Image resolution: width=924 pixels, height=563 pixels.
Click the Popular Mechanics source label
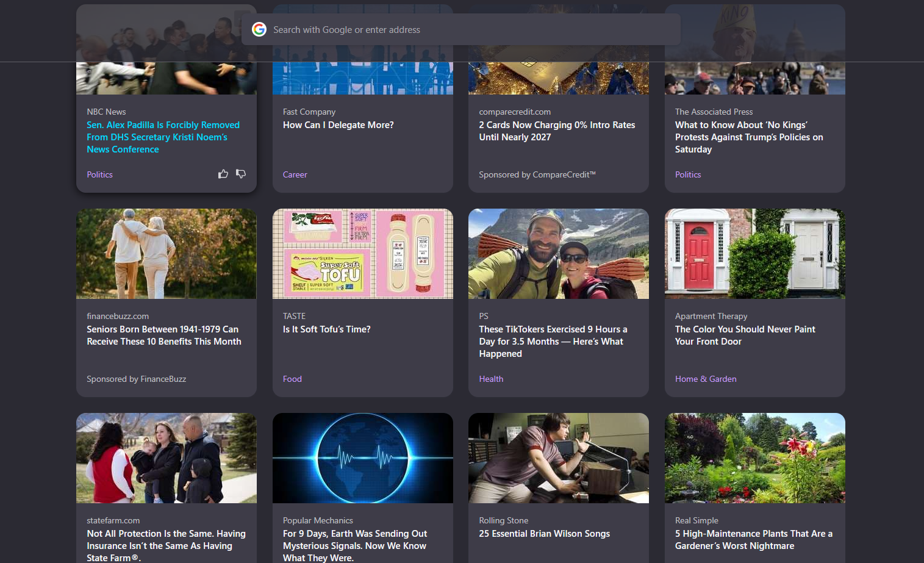point(318,520)
